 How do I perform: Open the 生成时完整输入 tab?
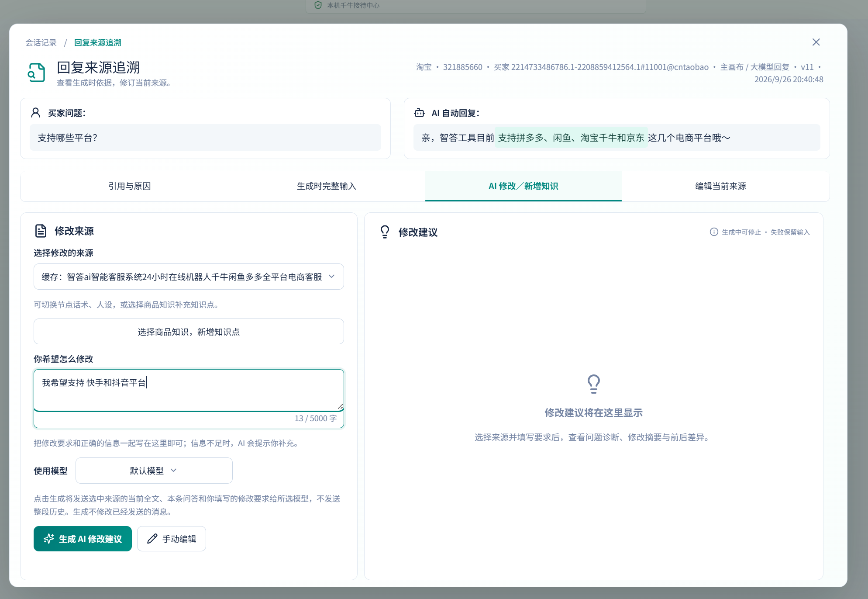pos(327,186)
